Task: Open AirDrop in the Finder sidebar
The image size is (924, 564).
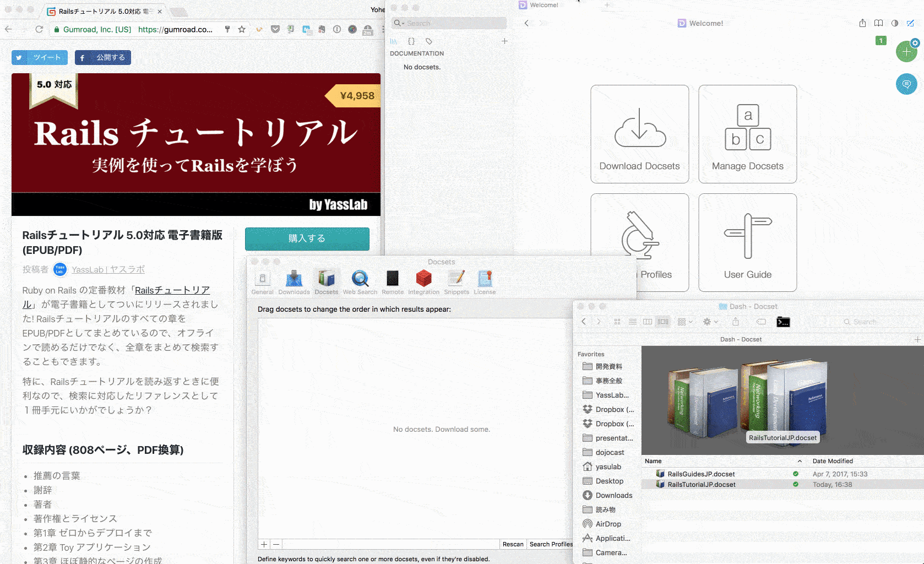Action: coord(602,524)
